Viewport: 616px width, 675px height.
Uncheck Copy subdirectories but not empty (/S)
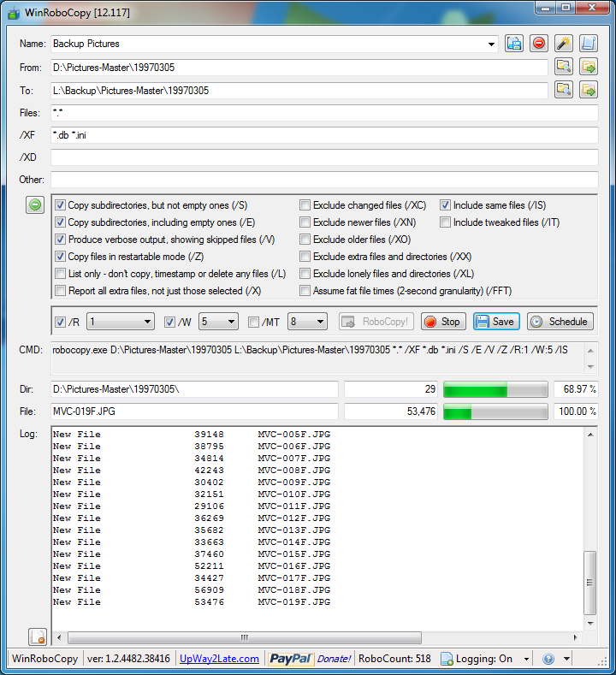[60, 205]
